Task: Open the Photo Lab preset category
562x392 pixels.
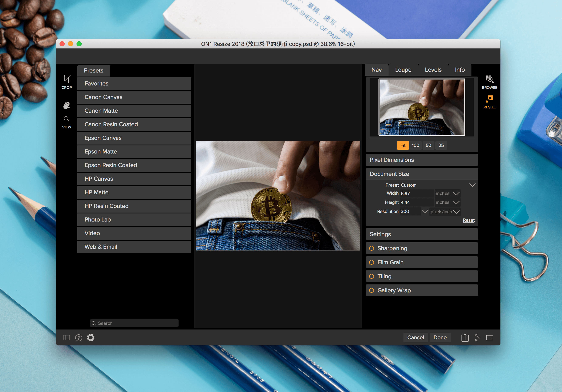Action: pos(134,220)
